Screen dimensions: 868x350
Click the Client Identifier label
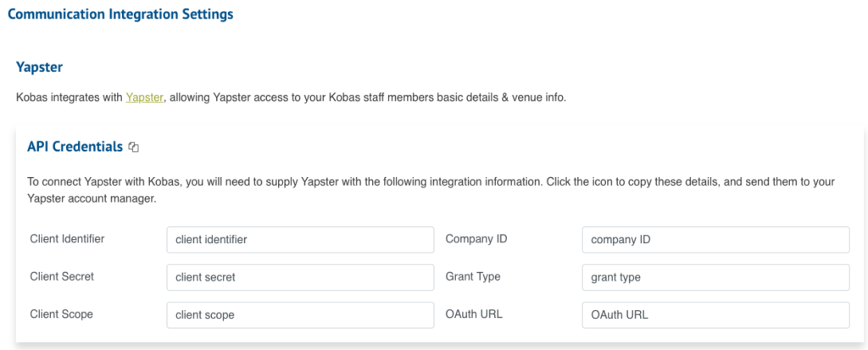pos(67,239)
